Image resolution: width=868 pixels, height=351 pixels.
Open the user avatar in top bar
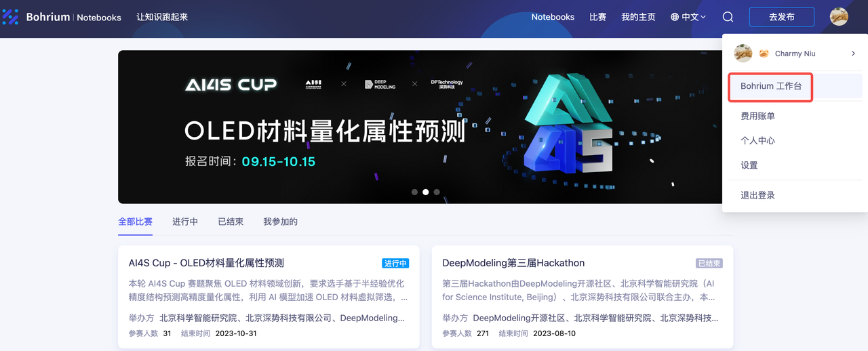click(x=839, y=17)
